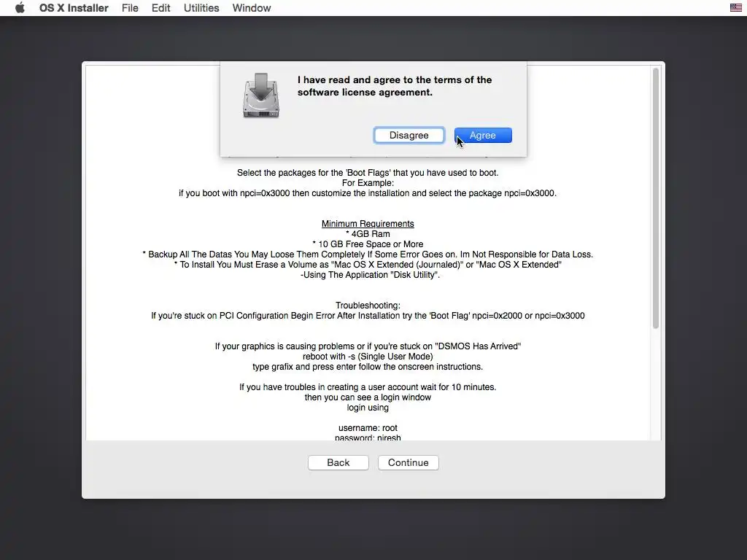Click the 'stuck on PCI Configuration Begin Error' line
747x560 pixels.
(368, 316)
